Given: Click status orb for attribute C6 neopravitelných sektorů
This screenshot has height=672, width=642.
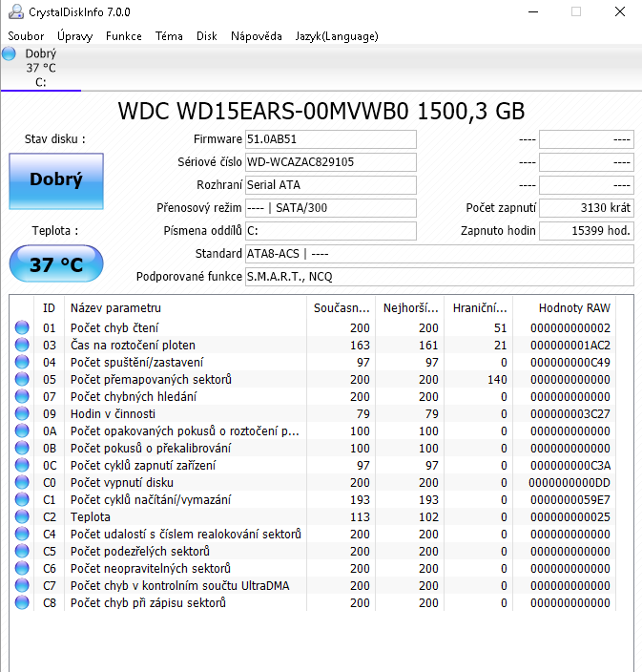Looking at the screenshot, I should pos(22,568).
